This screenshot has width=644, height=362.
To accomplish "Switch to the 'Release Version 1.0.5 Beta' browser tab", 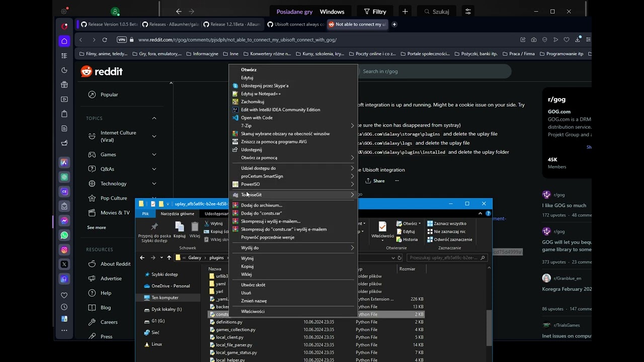I will coord(108,24).
